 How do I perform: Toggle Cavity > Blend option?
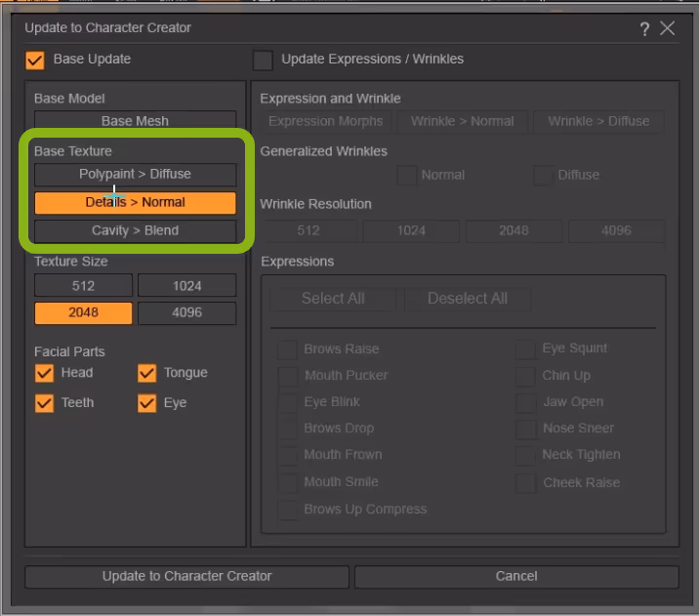tap(135, 230)
